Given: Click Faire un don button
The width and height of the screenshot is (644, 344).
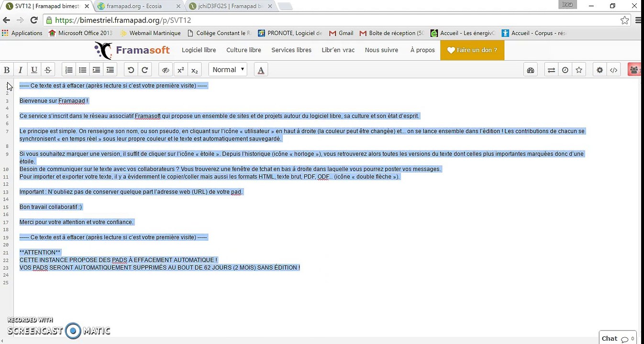Looking at the screenshot, I should click(472, 50).
